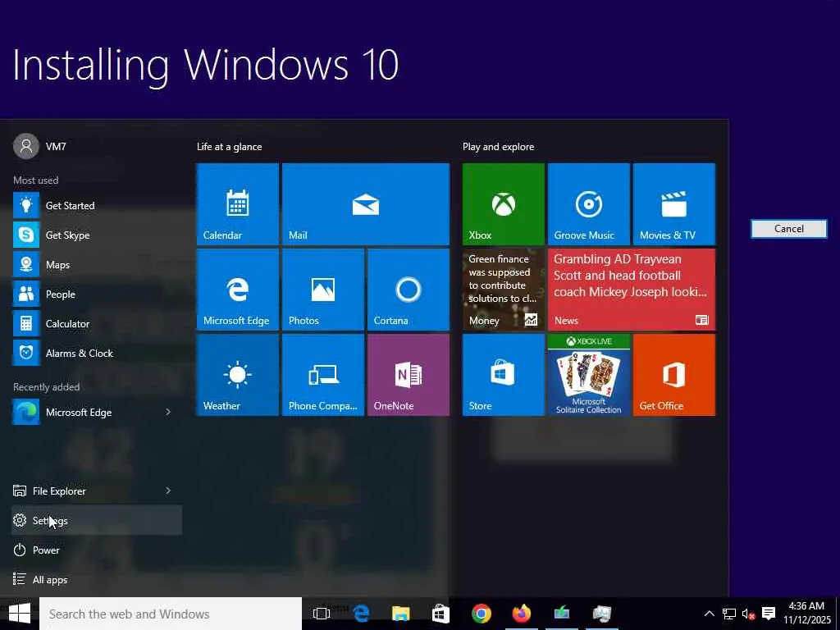This screenshot has height=630, width=840.
Task: Launch the Microsoft Edge tile
Action: (x=237, y=290)
